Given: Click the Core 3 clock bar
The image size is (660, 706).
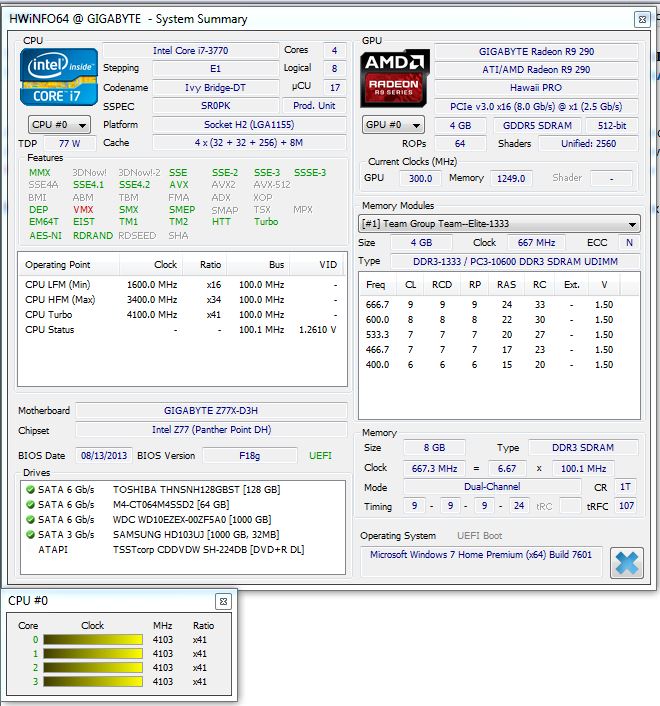Looking at the screenshot, I should tap(93, 681).
